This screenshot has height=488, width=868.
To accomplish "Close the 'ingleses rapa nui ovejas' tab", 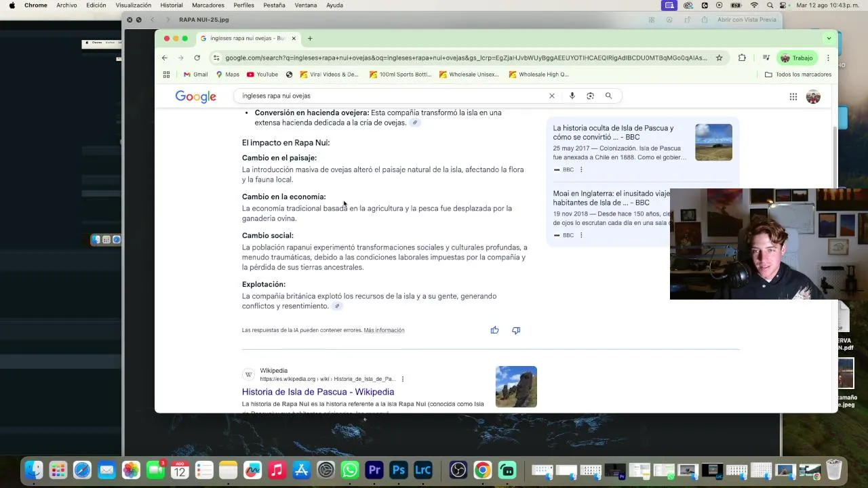I will [294, 38].
